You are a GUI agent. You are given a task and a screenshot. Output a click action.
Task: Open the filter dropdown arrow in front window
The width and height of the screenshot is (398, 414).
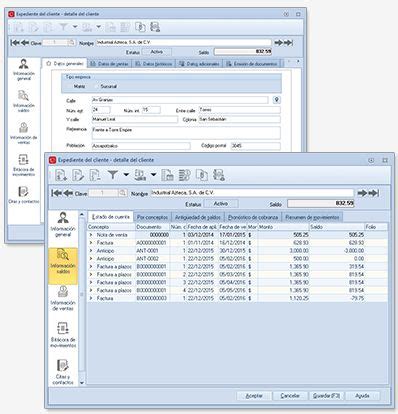pyautogui.click(x=126, y=174)
